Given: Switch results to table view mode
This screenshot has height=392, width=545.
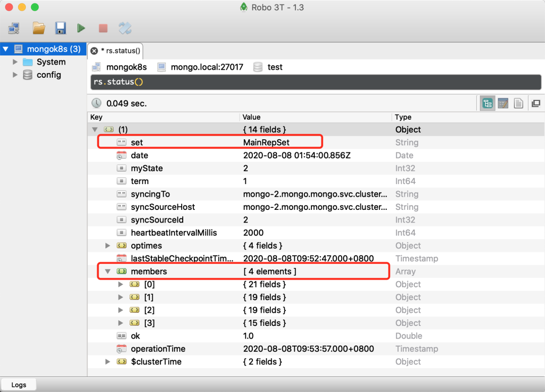Looking at the screenshot, I should (x=503, y=103).
